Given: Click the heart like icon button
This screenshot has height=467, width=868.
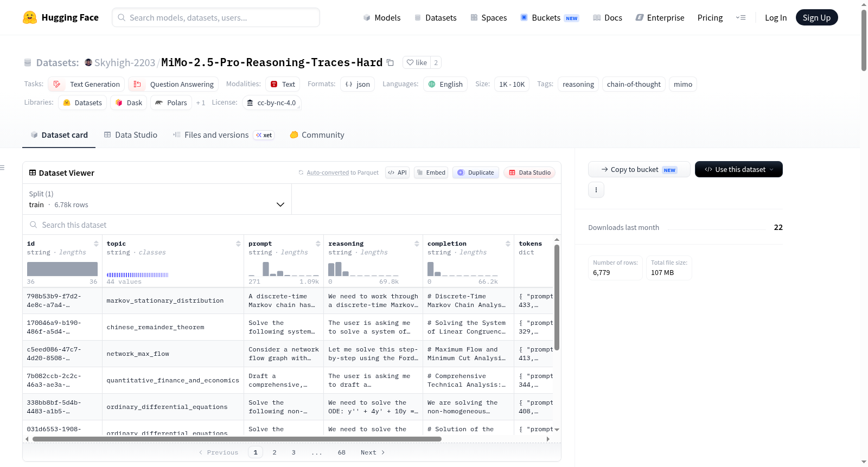Looking at the screenshot, I should [417, 62].
